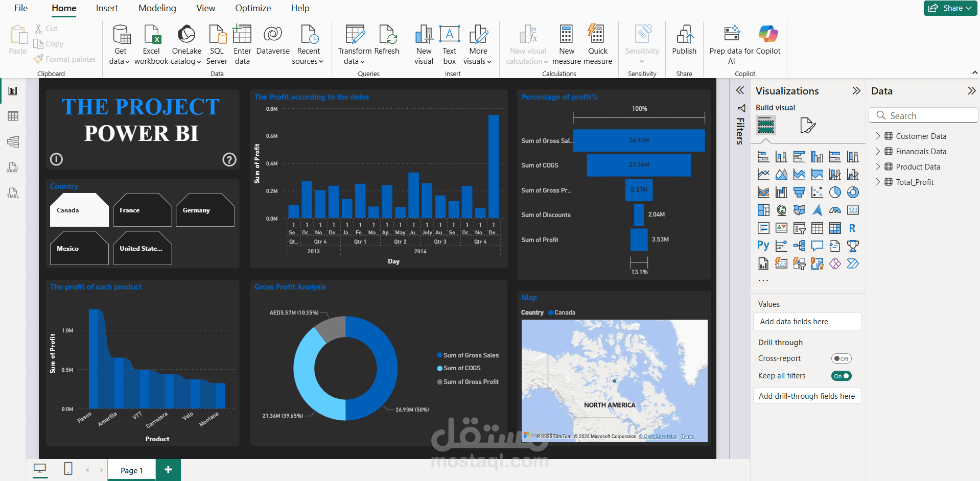
Task: Switch to View ribbon tab
Action: (x=206, y=8)
